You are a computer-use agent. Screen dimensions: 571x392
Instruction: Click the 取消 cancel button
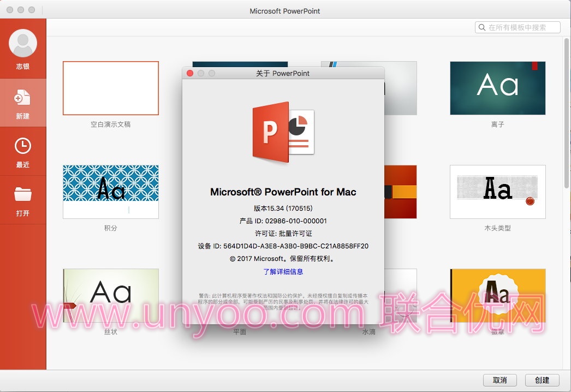(x=499, y=380)
